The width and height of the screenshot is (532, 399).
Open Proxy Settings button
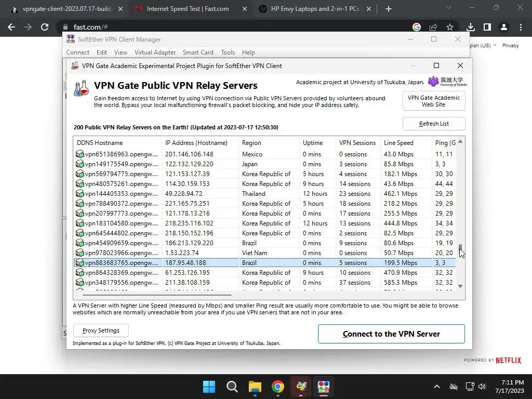101,330
